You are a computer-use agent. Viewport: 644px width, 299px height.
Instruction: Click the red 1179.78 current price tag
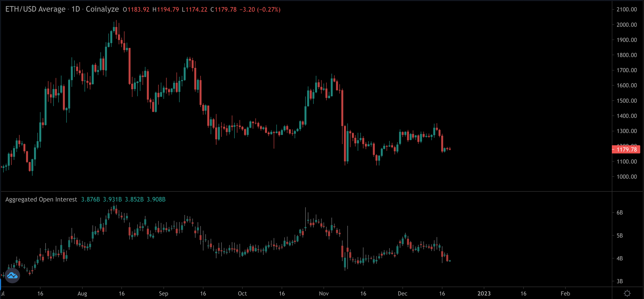click(626, 149)
